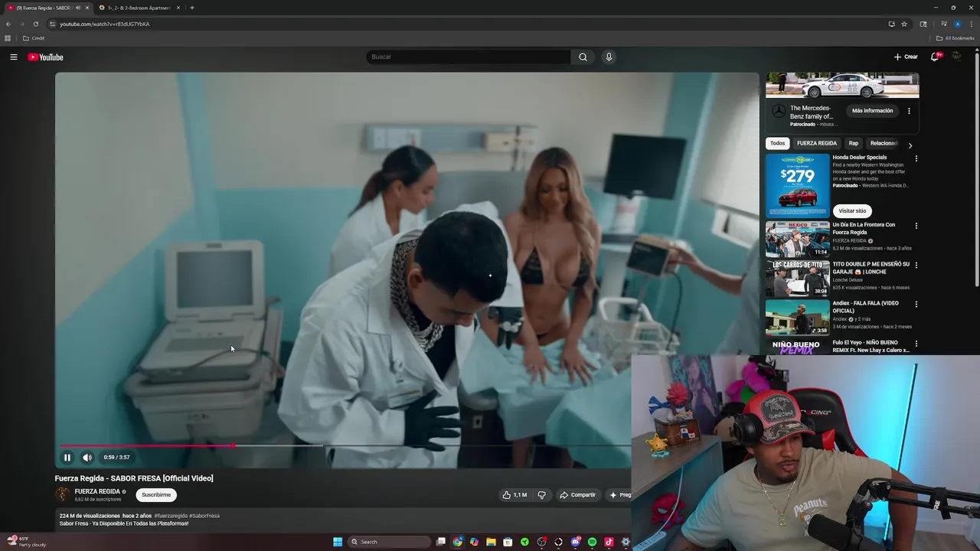Open the YouTube guide hamburger menu
The height and width of the screenshot is (551, 980).
[14, 57]
